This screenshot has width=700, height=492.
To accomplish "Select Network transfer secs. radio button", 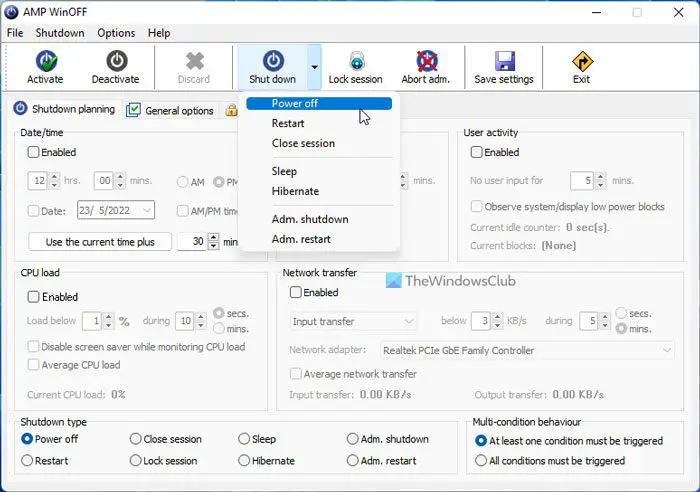I will tap(621, 313).
